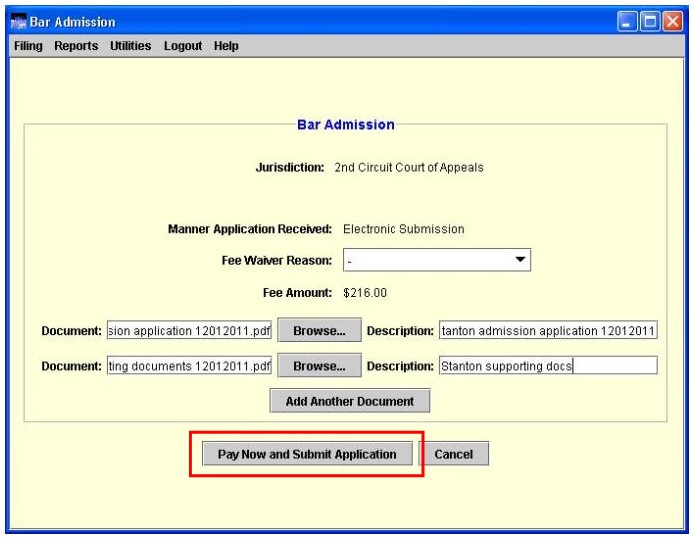Open the Help menu

(x=226, y=46)
